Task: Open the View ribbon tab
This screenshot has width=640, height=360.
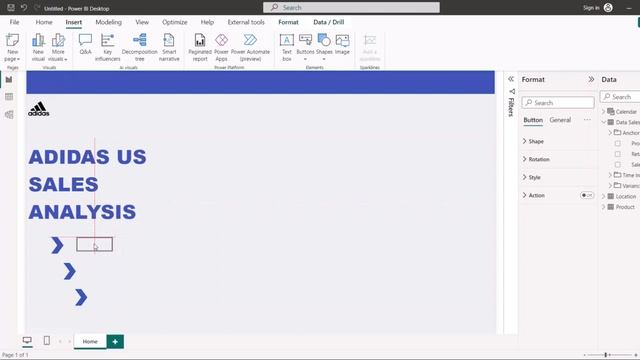Action: [x=142, y=22]
